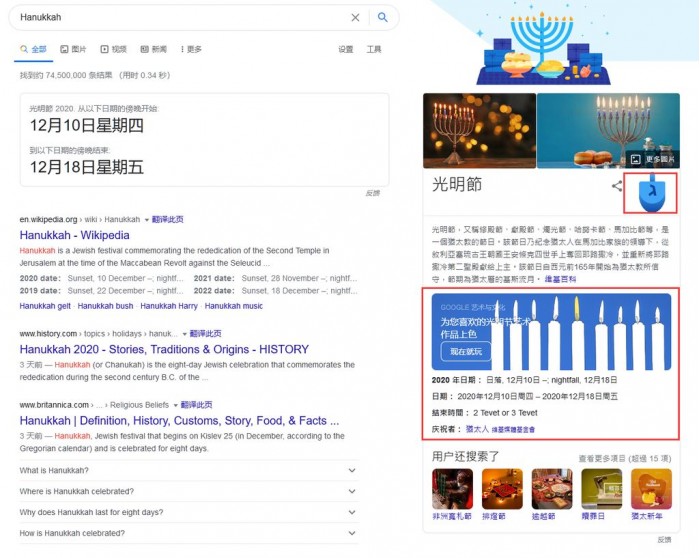Click the share icon beside 光明節
This screenshot has width=700, height=558.
(617, 186)
